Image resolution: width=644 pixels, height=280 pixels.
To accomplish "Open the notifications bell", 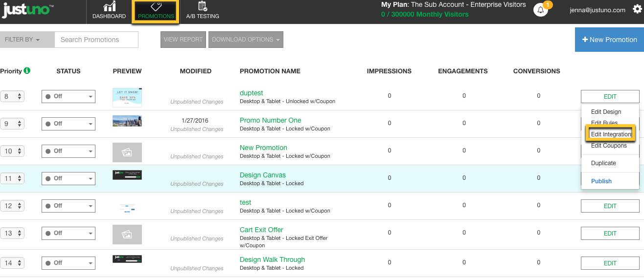I will click(540, 10).
